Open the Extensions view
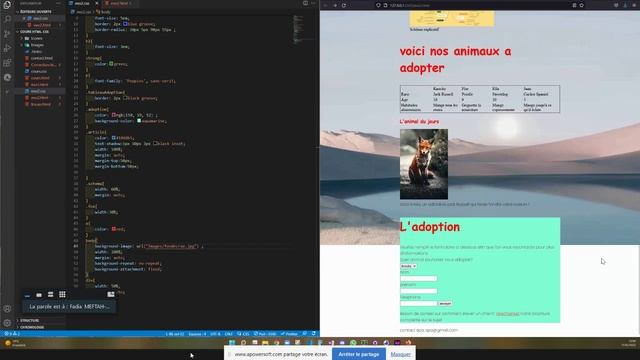 pos(7,63)
